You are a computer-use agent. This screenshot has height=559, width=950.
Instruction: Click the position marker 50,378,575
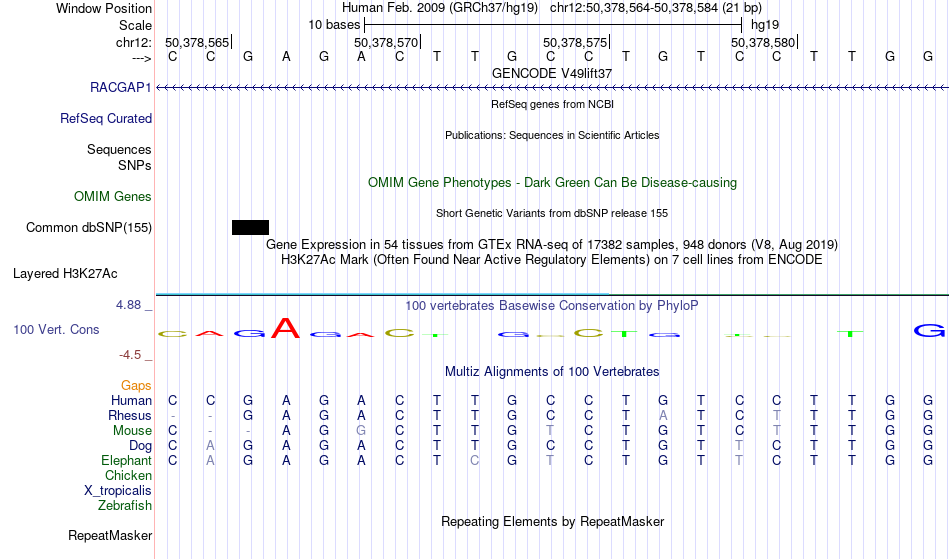(575, 42)
